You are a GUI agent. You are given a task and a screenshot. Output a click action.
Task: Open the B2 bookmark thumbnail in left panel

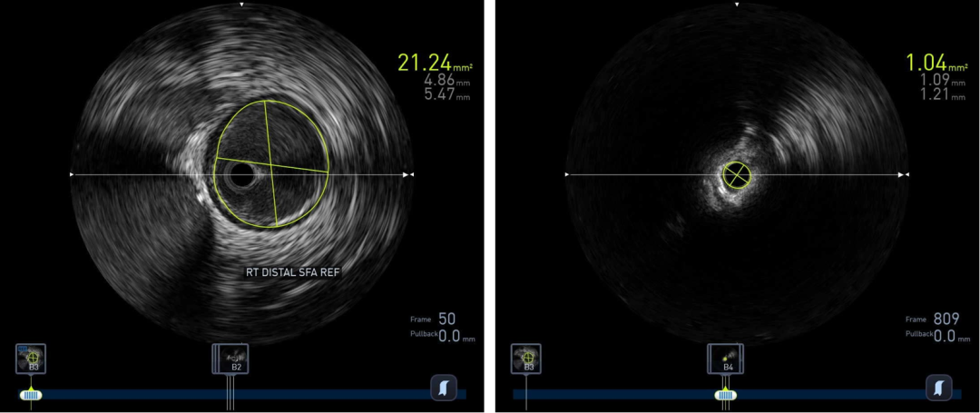[x=229, y=359]
